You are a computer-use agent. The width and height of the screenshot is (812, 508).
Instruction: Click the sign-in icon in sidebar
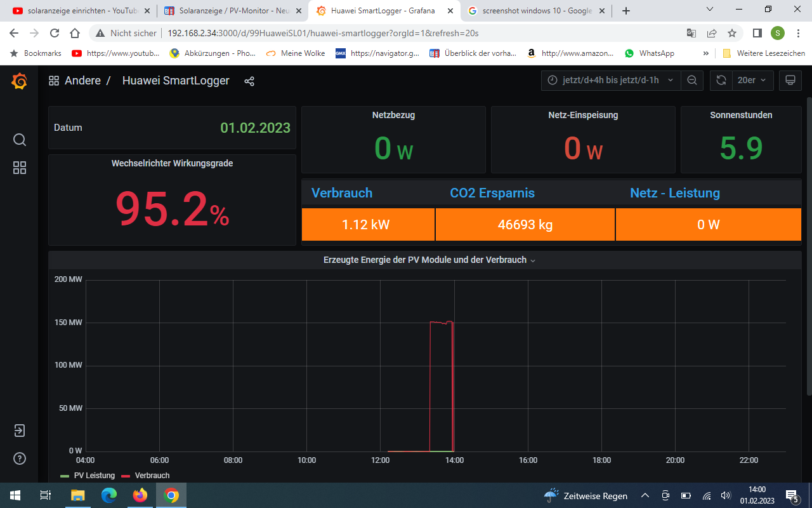coord(20,431)
